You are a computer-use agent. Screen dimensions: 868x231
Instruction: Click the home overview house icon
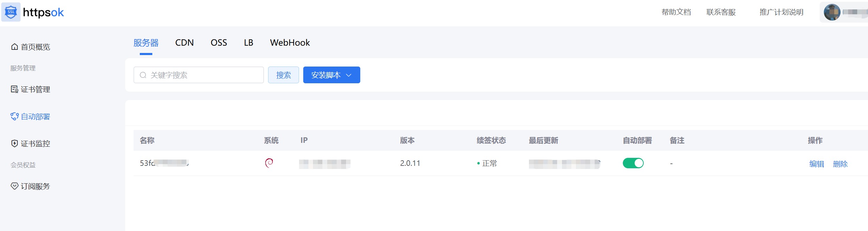tap(15, 47)
